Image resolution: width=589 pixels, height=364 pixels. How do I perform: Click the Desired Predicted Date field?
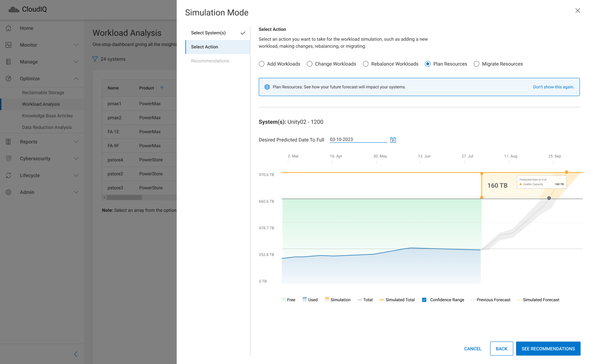pyautogui.click(x=358, y=140)
